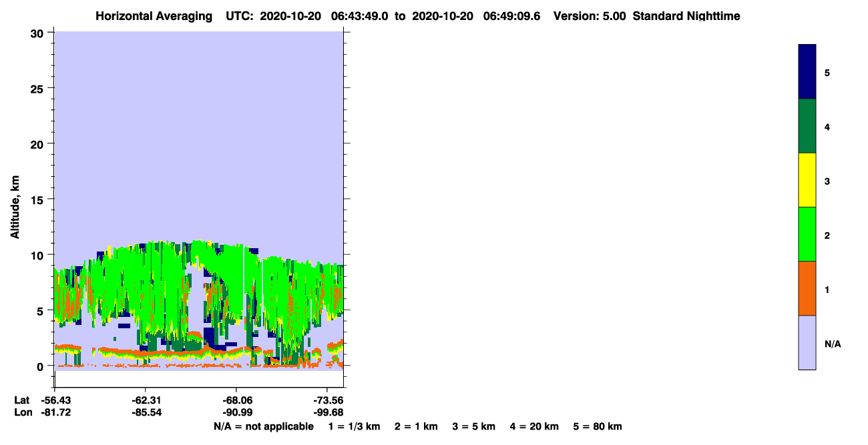Click the 15 km altitude tick label
868x445 pixels.
coord(38,199)
